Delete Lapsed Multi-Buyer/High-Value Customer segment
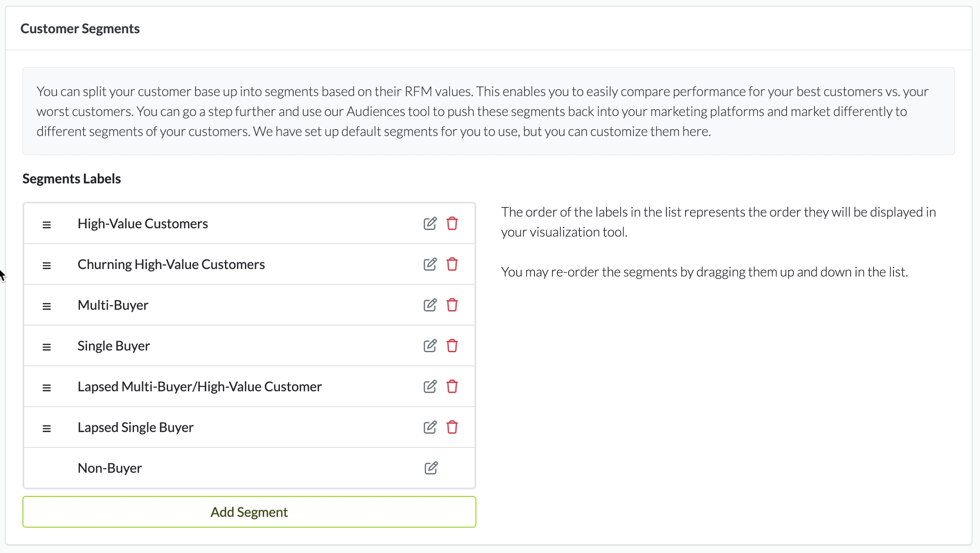 pyautogui.click(x=452, y=387)
